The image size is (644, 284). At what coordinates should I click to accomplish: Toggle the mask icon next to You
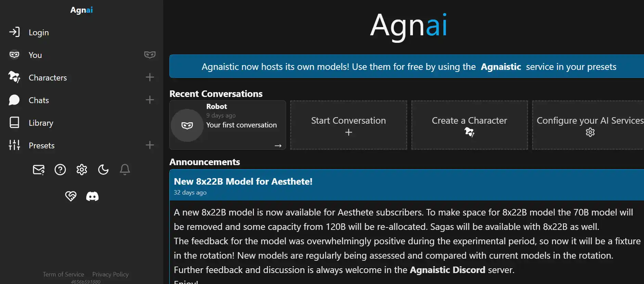(150, 54)
